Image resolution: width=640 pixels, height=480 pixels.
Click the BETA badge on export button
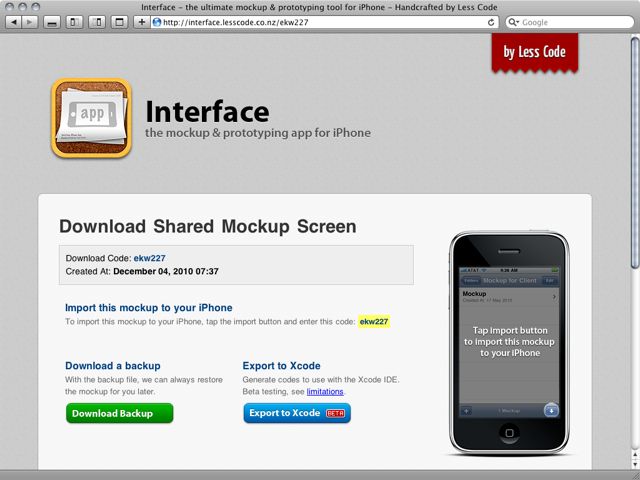pyautogui.click(x=336, y=413)
